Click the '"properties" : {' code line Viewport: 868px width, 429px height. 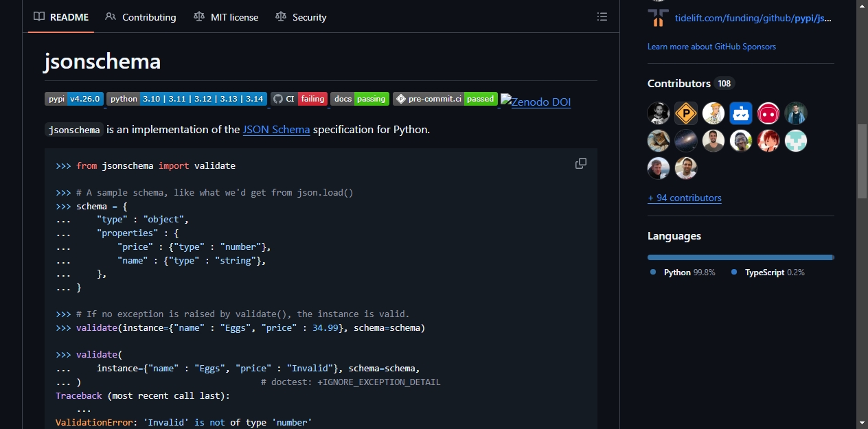[x=117, y=233]
